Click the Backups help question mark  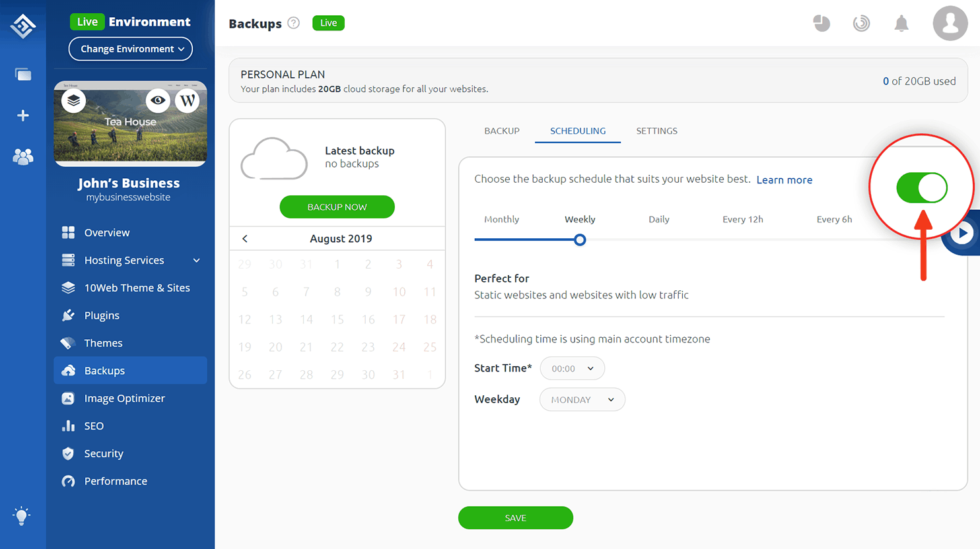coord(294,23)
